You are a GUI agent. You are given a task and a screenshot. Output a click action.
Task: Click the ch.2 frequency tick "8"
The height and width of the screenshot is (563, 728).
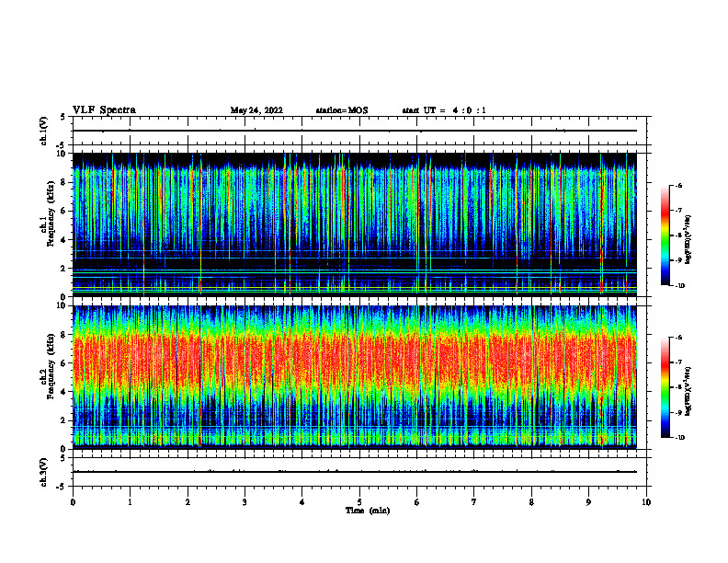click(64, 335)
